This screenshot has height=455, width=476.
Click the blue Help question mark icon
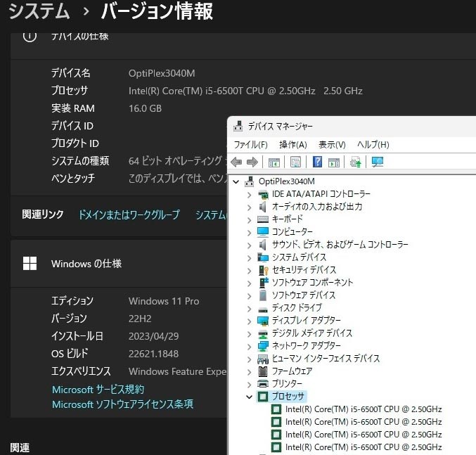(x=317, y=162)
